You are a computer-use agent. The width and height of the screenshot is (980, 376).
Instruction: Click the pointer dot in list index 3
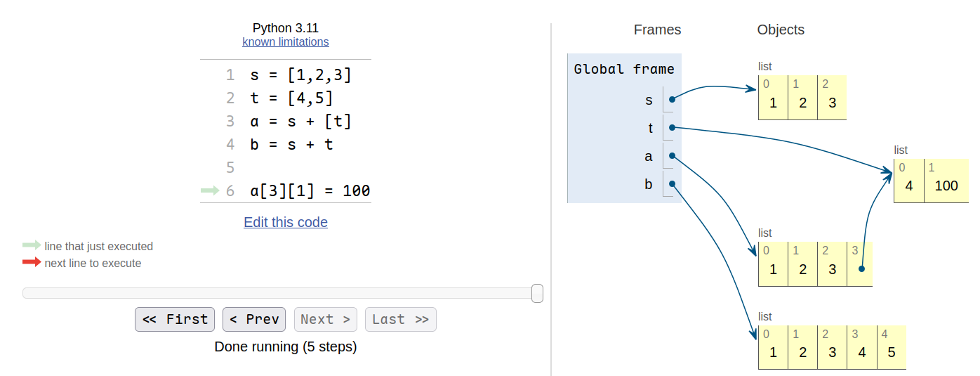[861, 268]
